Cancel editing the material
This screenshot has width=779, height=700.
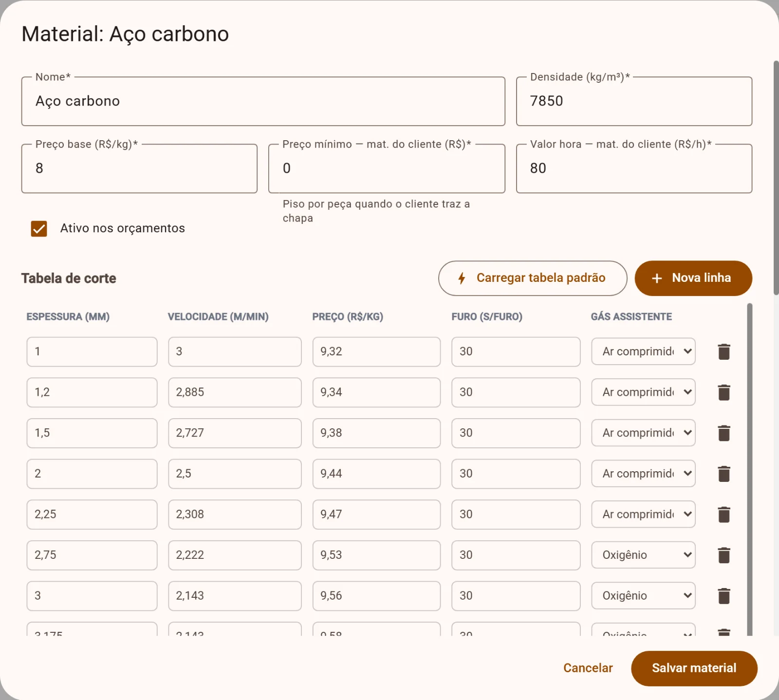pyautogui.click(x=588, y=668)
